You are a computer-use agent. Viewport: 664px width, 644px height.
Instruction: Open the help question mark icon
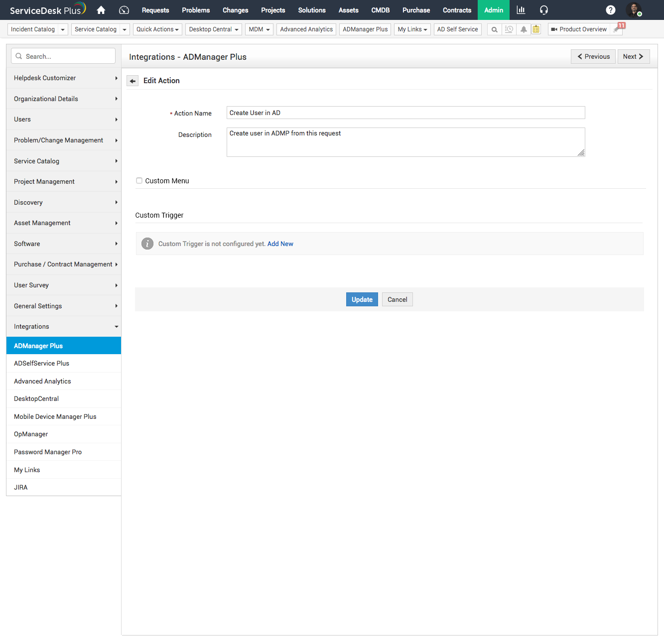611,9
